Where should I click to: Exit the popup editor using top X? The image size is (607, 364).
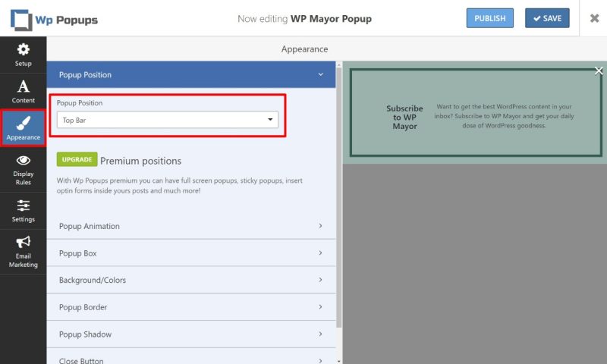tap(594, 18)
